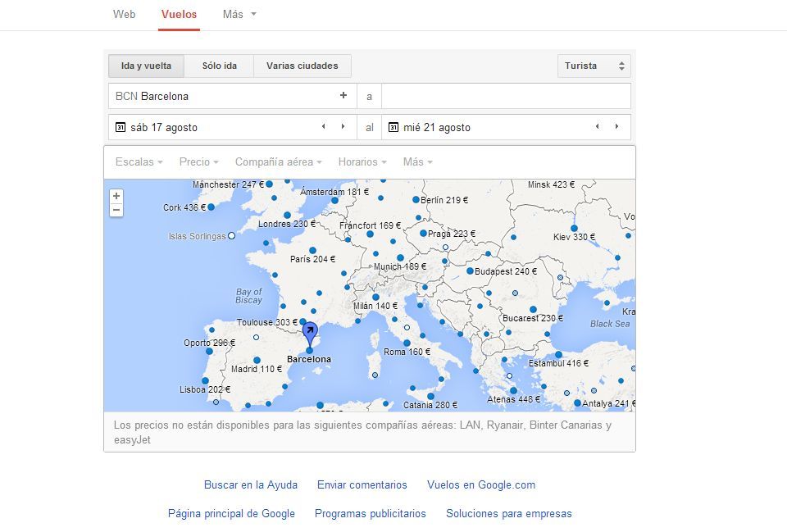Click the mié 21 agosto date field
This screenshot has height=532, width=787.
tap(506, 127)
